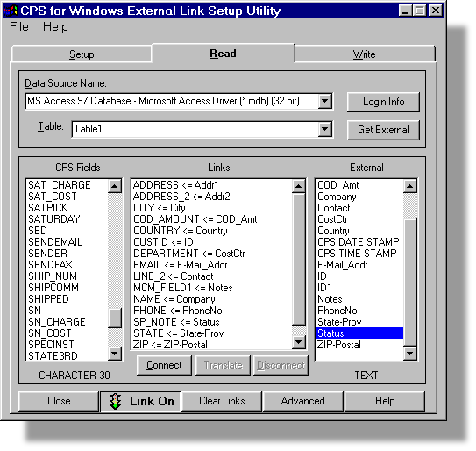Click the Connect button
Screen dimensions: 476x451
click(164, 365)
